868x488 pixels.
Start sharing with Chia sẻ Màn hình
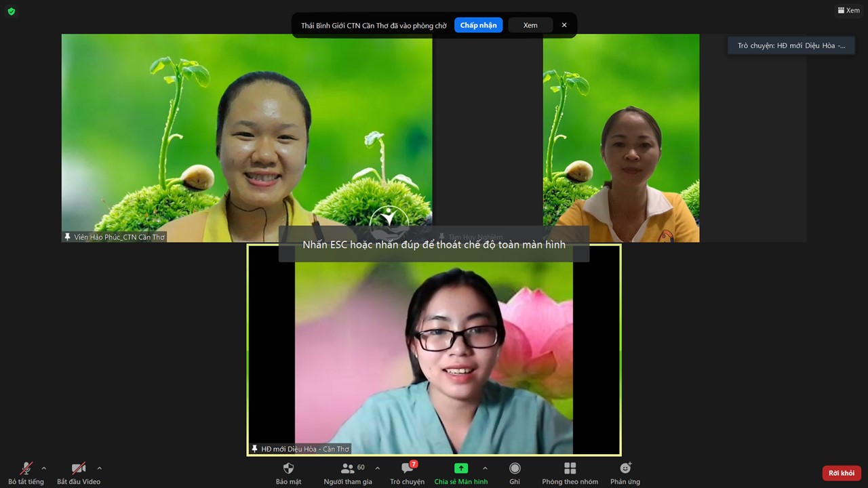[x=461, y=473]
